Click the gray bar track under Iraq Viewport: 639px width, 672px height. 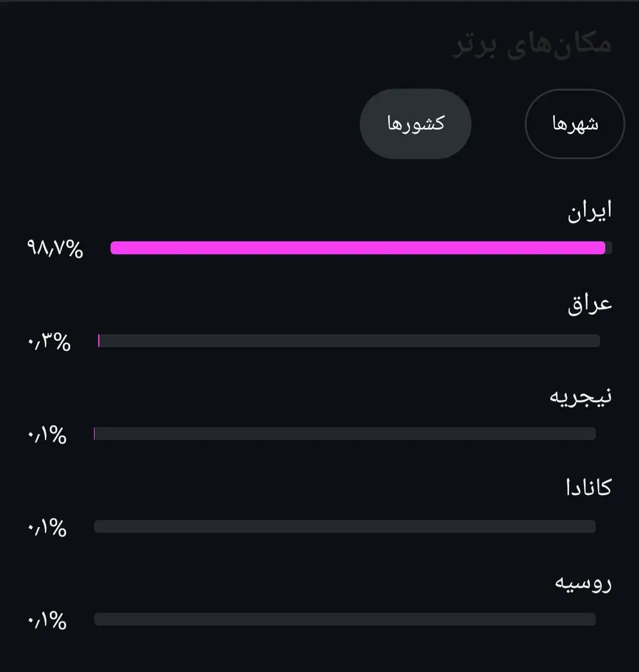tap(349, 341)
